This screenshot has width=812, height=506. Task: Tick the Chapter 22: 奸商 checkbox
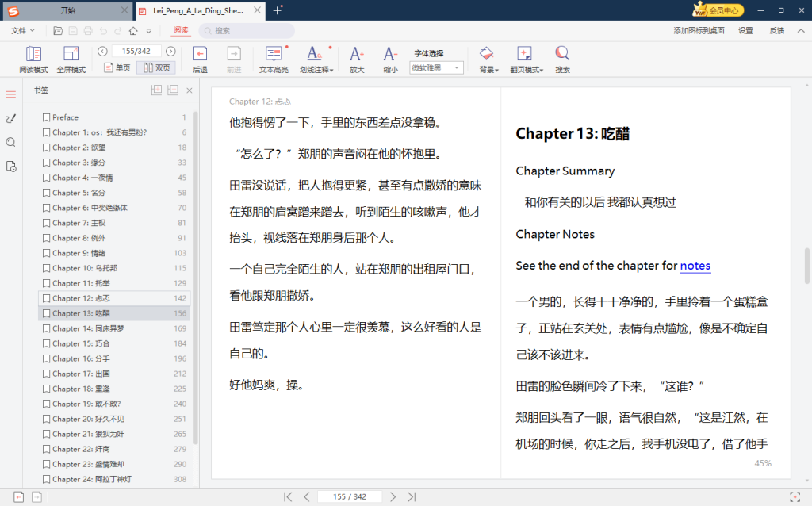(46, 449)
